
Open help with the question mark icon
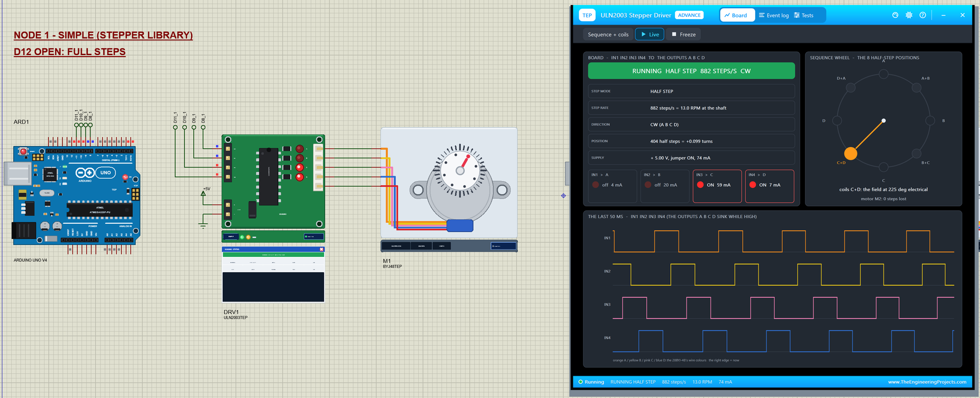922,15
